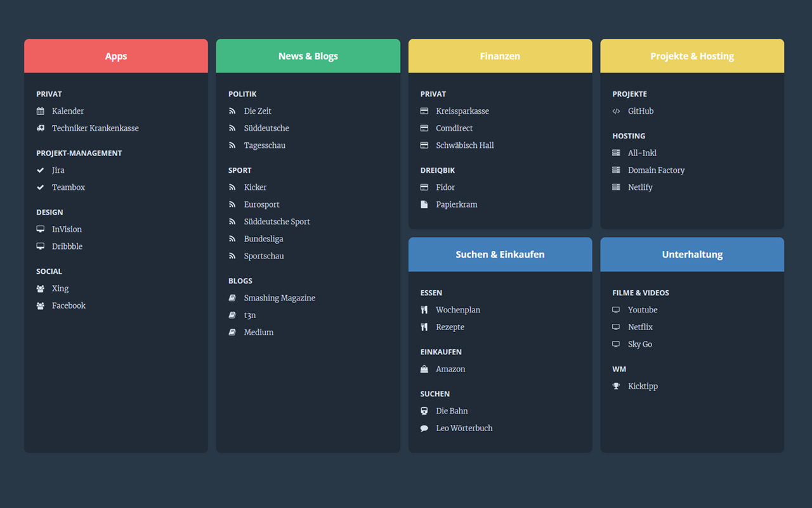The image size is (812, 508).
Task: Click the train icon beside Die Bahn
Action: coord(424,411)
